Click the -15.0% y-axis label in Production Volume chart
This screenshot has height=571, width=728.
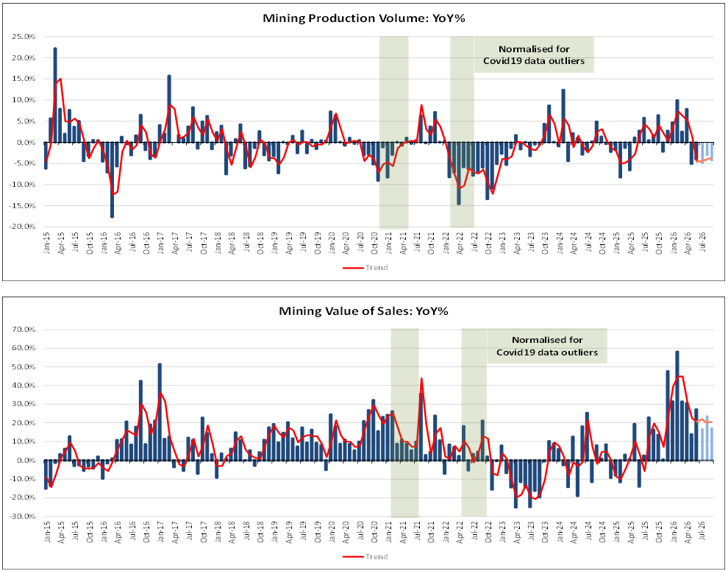(24, 206)
